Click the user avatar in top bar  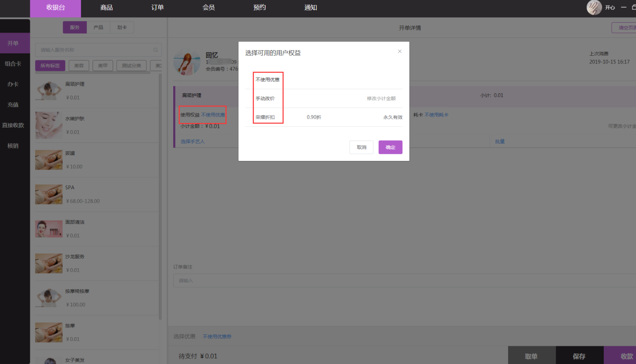[594, 8]
